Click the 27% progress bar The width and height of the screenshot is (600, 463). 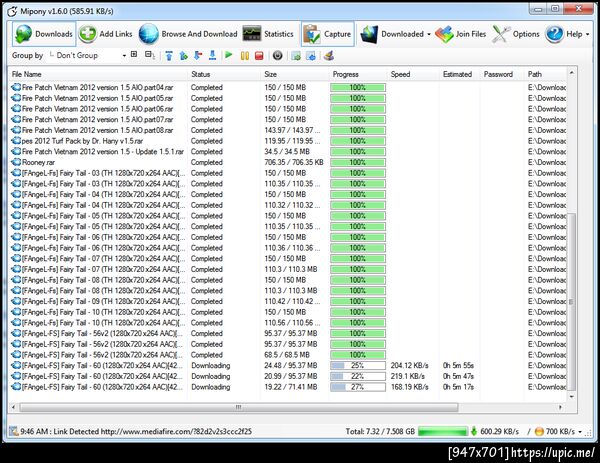coord(358,387)
